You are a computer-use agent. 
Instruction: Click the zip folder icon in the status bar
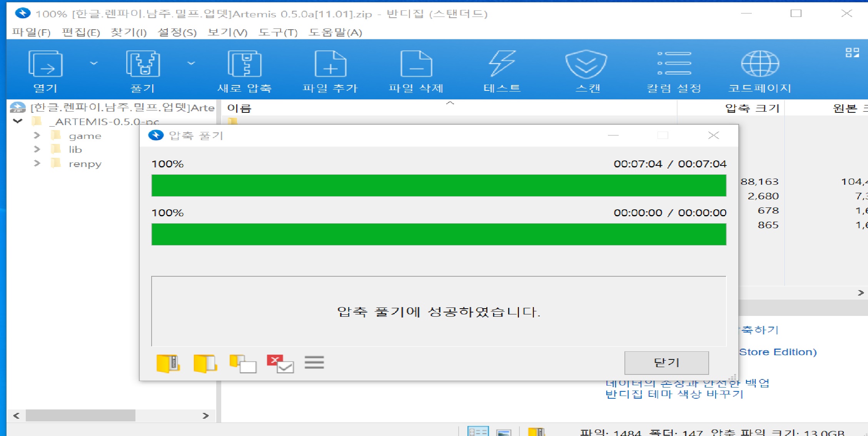[x=536, y=432]
